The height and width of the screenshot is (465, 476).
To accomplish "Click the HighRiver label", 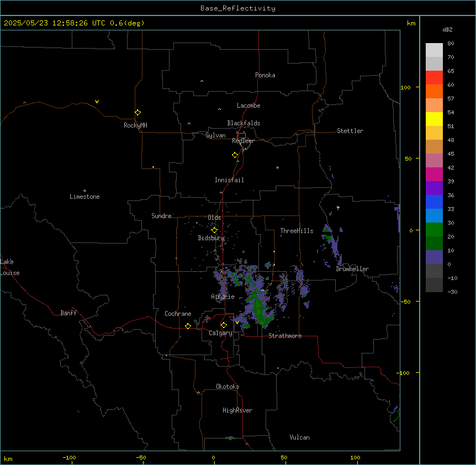I will click(237, 410).
